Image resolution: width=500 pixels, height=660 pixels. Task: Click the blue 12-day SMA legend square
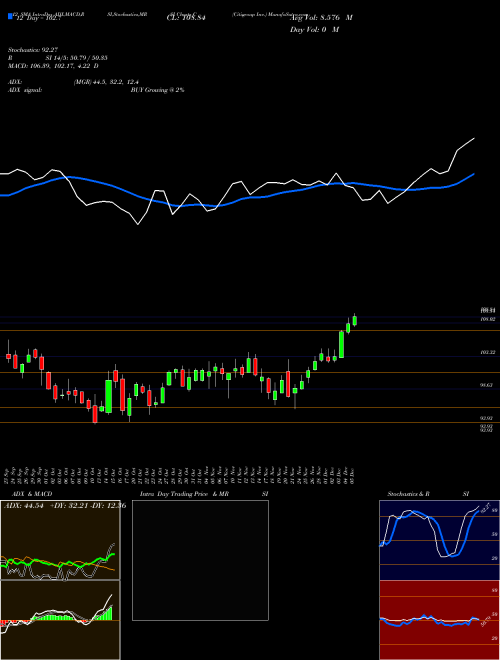11,17
